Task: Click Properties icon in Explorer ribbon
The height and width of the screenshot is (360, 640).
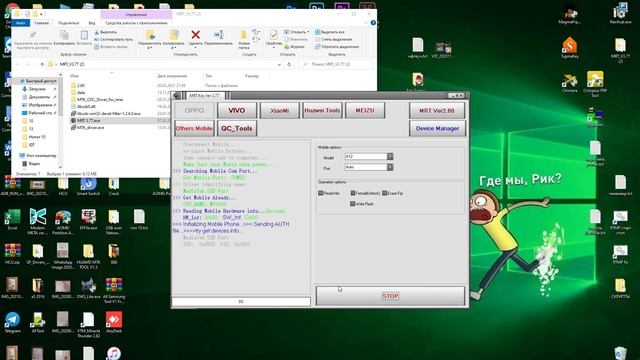Action: tap(273, 36)
